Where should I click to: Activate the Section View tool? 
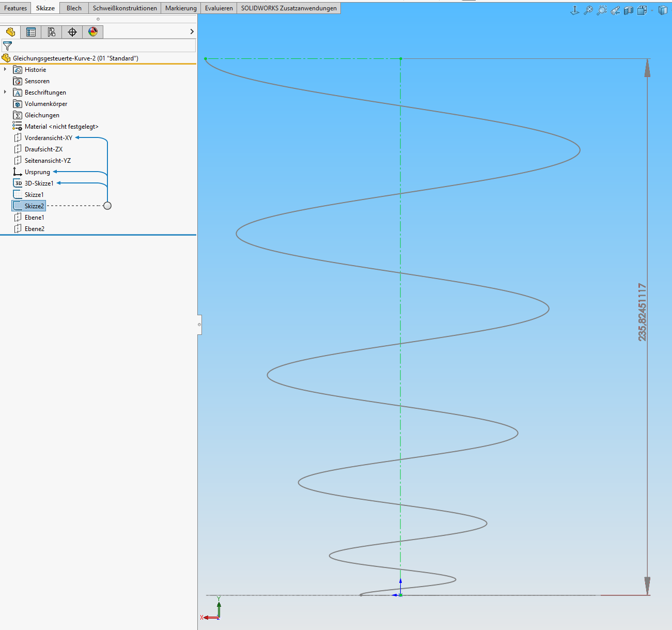coord(629,10)
